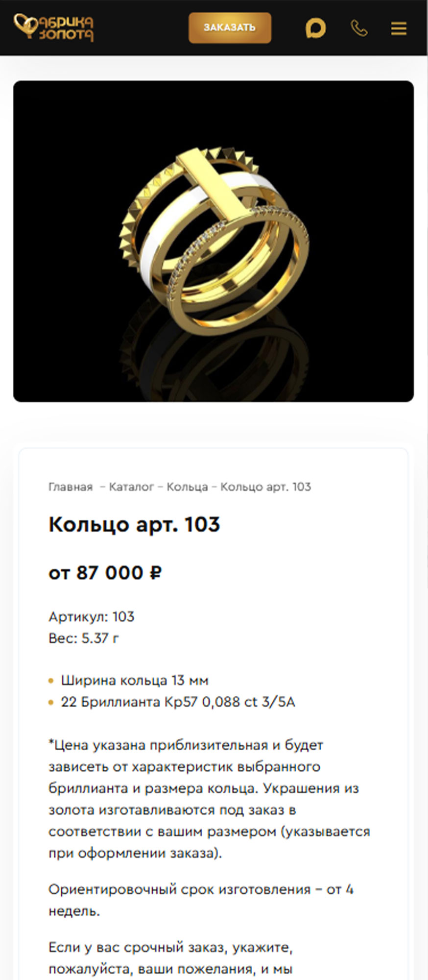428x980 pixels.
Task: Click the gold ЗАКАЗАТЬ button
Action: pos(230,28)
